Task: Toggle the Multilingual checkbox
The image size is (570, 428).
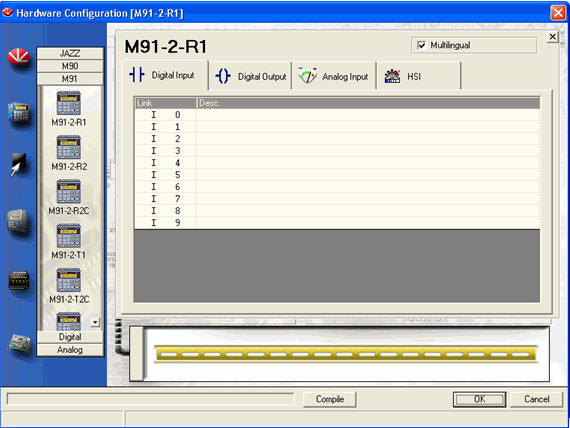Action: click(x=422, y=45)
